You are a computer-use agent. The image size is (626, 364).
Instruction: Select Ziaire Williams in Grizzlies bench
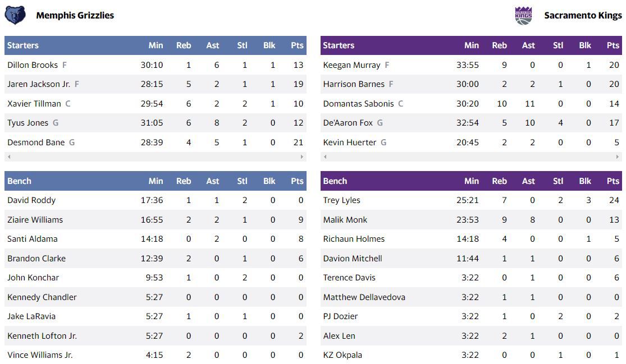tap(35, 220)
